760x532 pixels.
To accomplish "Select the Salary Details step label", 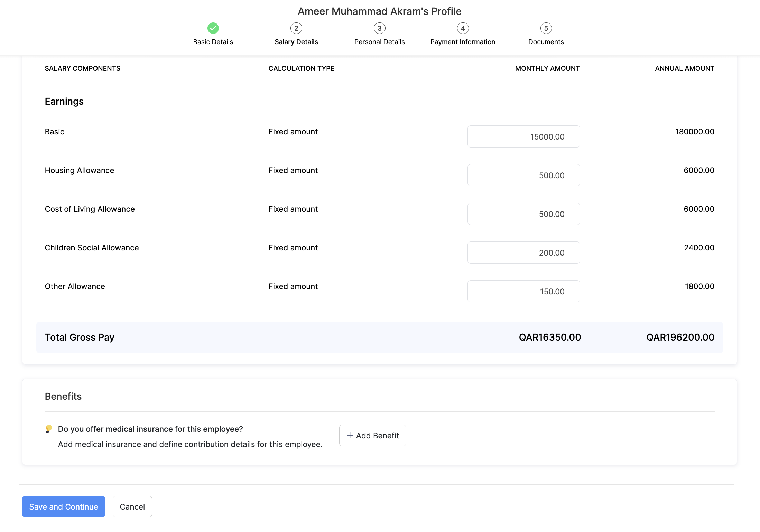I will click(296, 42).
